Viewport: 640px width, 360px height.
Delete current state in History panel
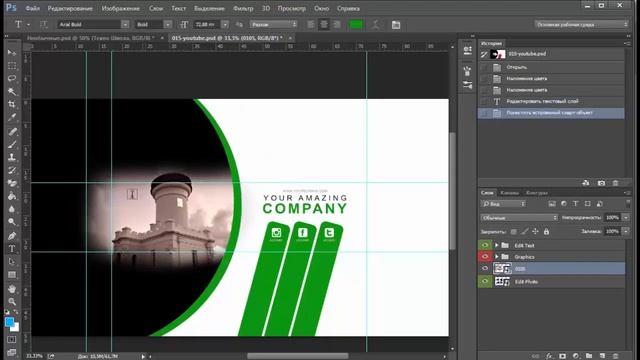click(616, 183)
